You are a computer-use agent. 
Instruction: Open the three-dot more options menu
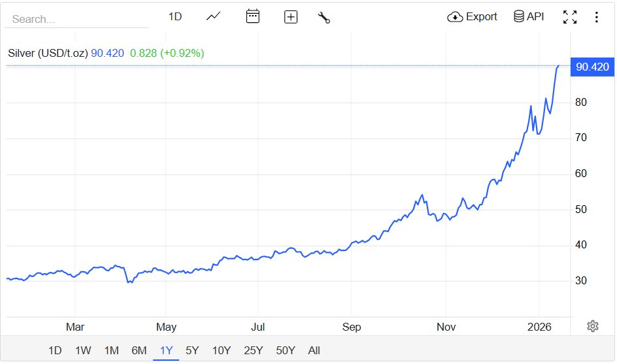tap(597, 18)
